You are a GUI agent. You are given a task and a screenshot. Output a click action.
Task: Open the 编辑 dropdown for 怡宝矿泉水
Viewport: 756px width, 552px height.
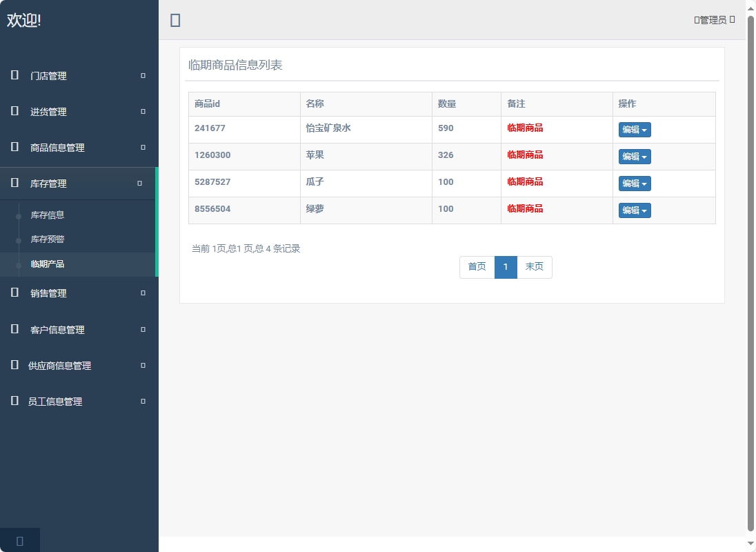click(634, 129)
